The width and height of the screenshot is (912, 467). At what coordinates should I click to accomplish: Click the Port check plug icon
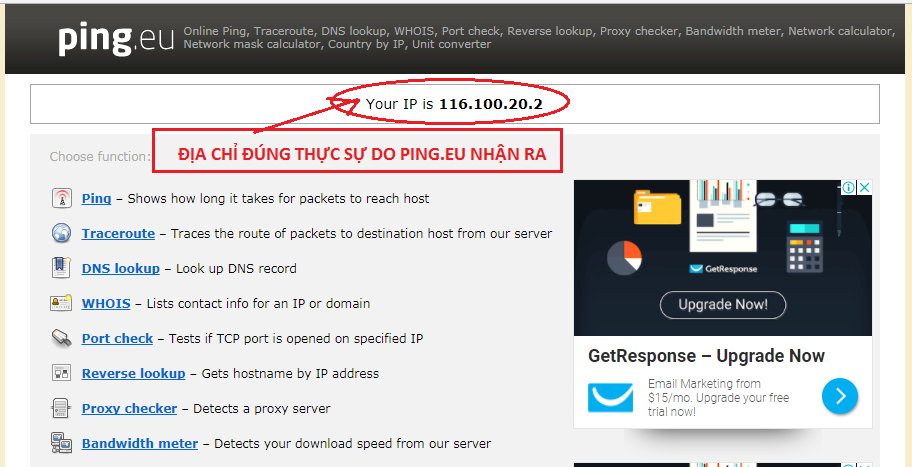[61, 338]
